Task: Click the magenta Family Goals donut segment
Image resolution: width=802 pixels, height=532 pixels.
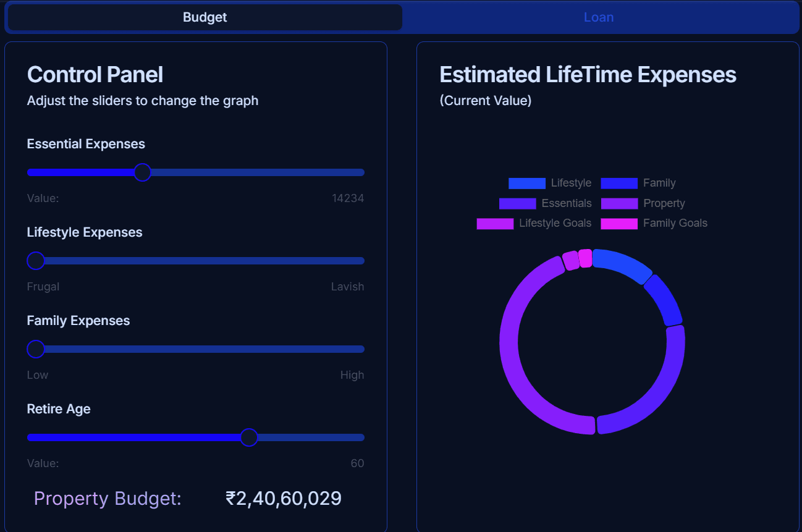Action: tap(585, 258)
